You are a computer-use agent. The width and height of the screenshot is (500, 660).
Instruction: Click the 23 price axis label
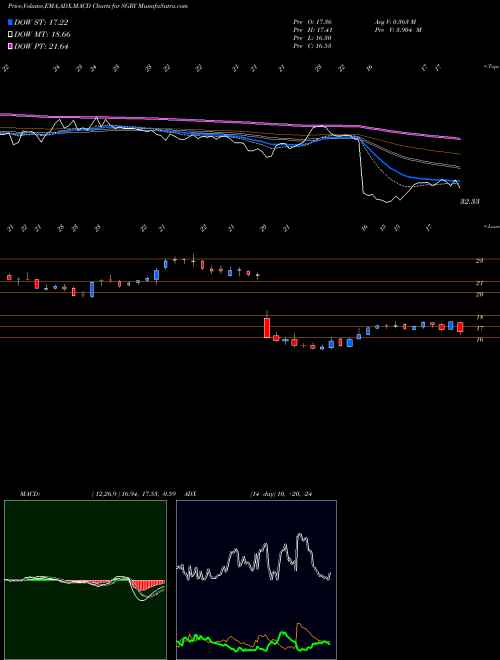click(x=479, y=261)
